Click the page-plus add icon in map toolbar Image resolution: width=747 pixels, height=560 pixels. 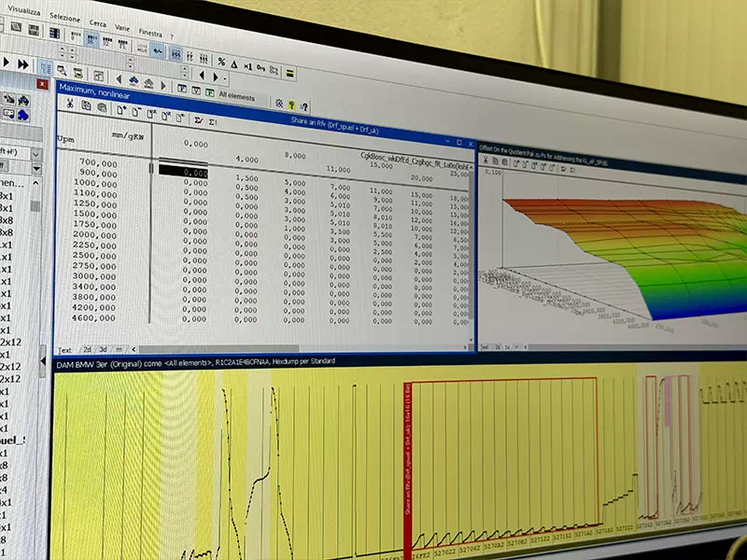pyautogui.click(x=121, y=110)
